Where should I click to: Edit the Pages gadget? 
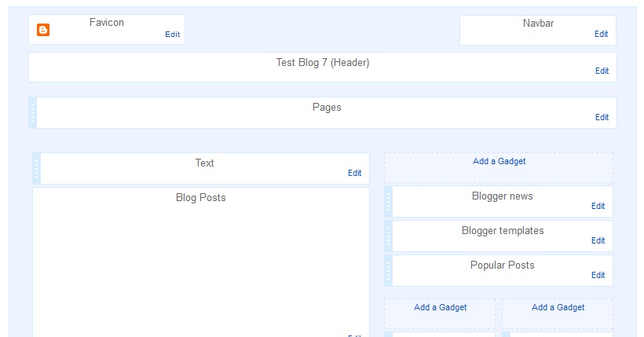click(x=602, y=117)
